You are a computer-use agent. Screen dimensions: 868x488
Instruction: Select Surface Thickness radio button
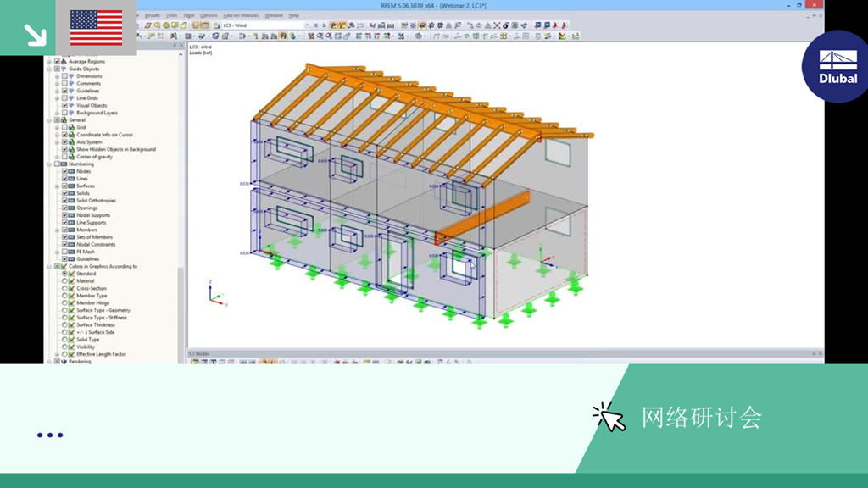64,324
